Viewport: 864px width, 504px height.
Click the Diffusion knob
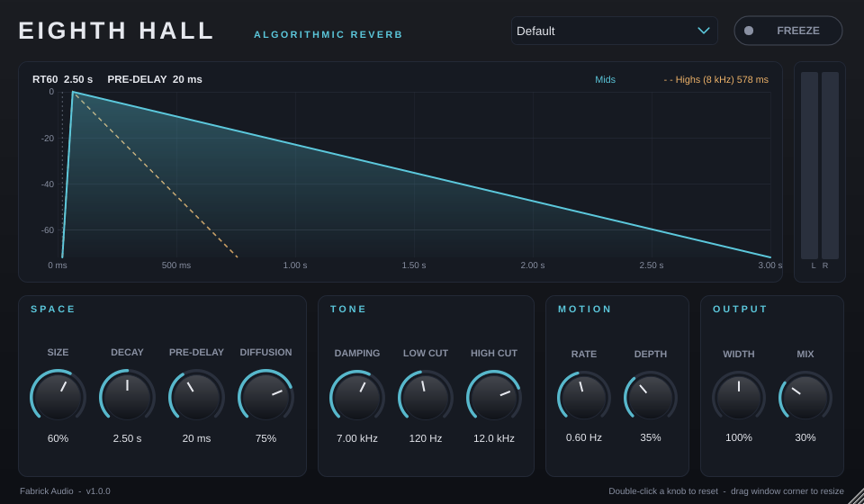pyautogui.click(x=265, y=397)
